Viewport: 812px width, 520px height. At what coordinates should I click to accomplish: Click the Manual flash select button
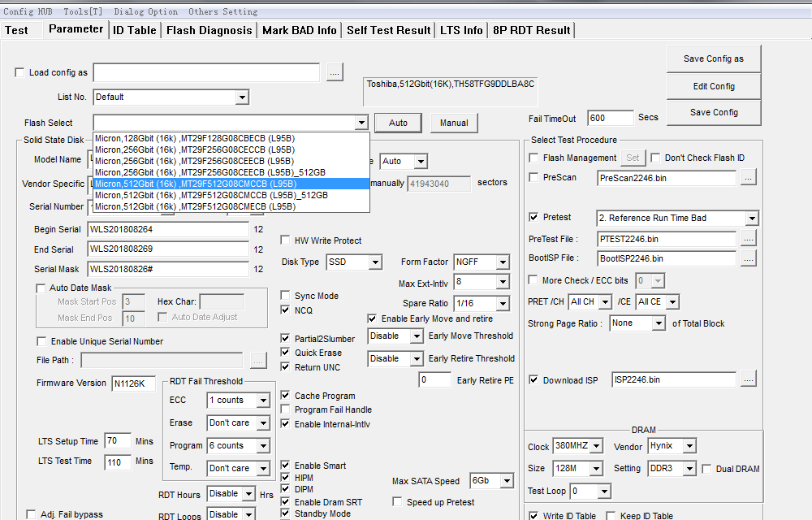point(454,123)
